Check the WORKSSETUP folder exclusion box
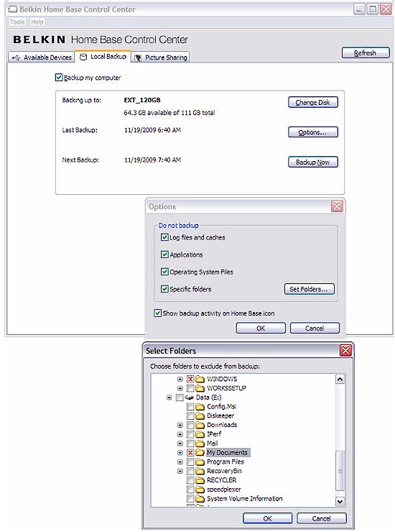Viewport: 395px width, 532px height. 190,388
